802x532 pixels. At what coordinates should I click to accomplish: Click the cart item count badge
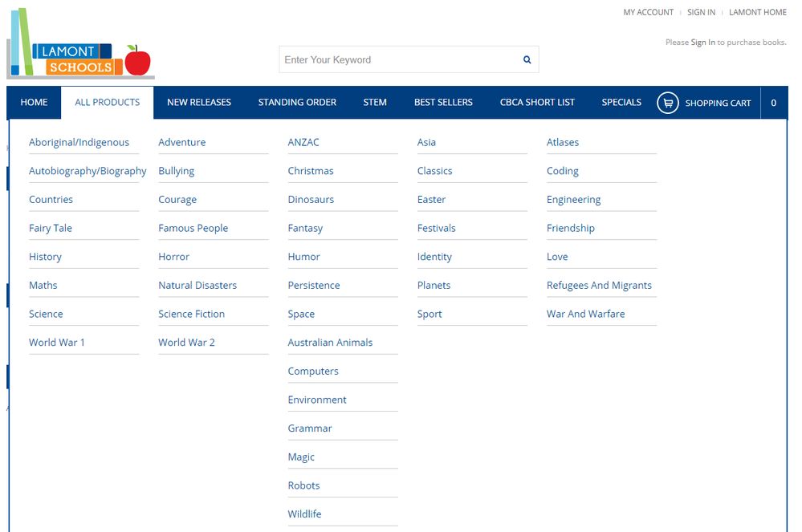(773, 103)
